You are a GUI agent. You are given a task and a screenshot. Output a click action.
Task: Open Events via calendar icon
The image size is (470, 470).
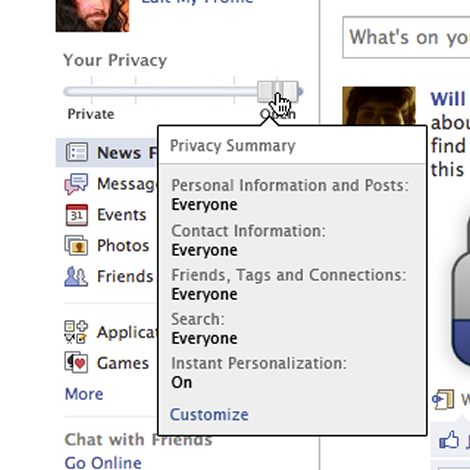77,215
